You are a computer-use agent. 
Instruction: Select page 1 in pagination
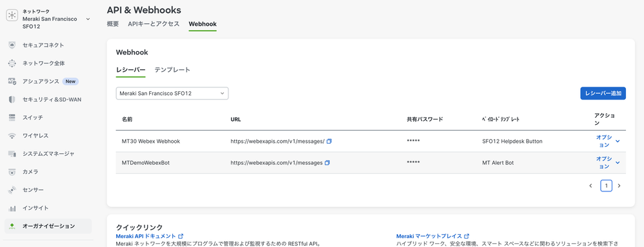click(x=606, y=186)
